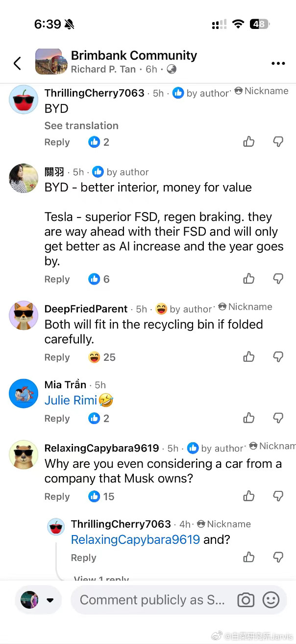Dislike the DeepFriedParent comment
Image resolution: width=296 pixels, height=644 pixels.
pos(278,357)
